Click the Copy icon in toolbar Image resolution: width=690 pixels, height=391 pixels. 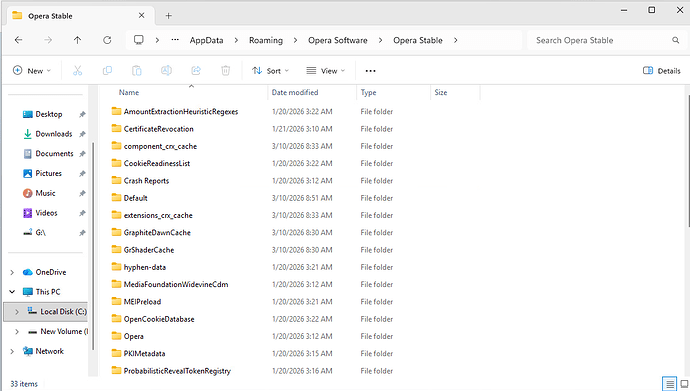(x=107, y=70)
